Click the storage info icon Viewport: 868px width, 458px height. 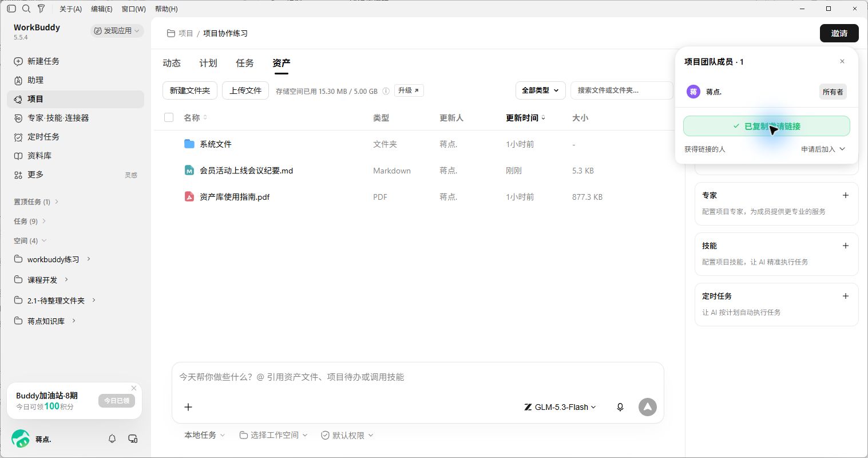click(386, 91)
